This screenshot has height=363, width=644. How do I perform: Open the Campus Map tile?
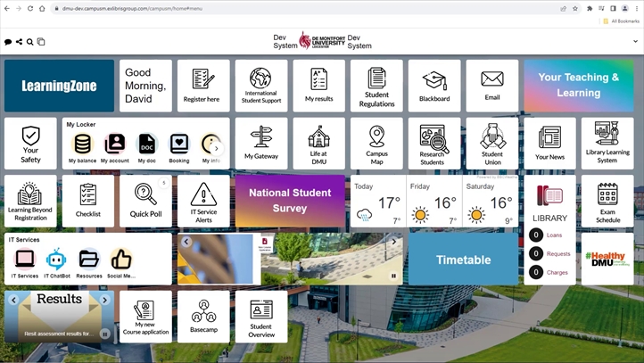pyautogui.click(x=376, y=143)
